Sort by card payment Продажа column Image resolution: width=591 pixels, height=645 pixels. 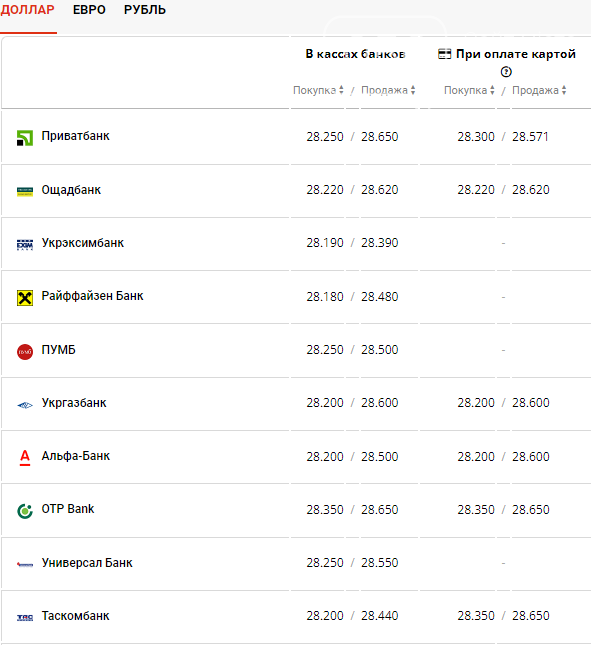click(x=539, y=90)
